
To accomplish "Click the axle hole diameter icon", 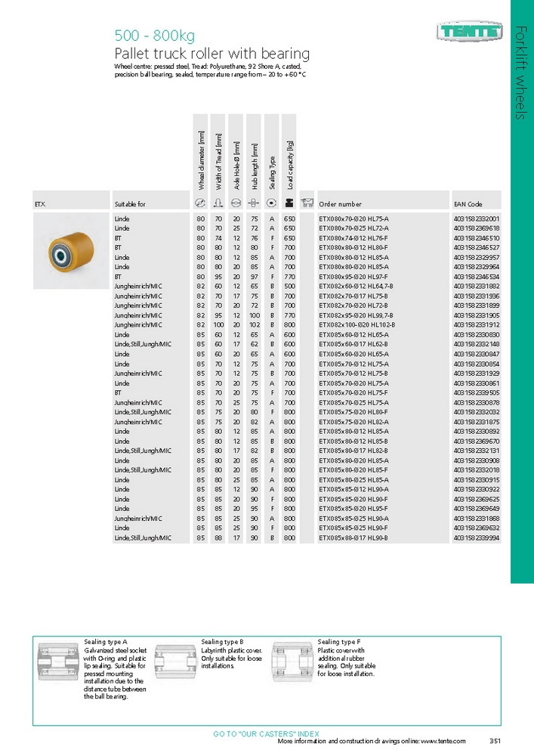I will click(236, 203).
